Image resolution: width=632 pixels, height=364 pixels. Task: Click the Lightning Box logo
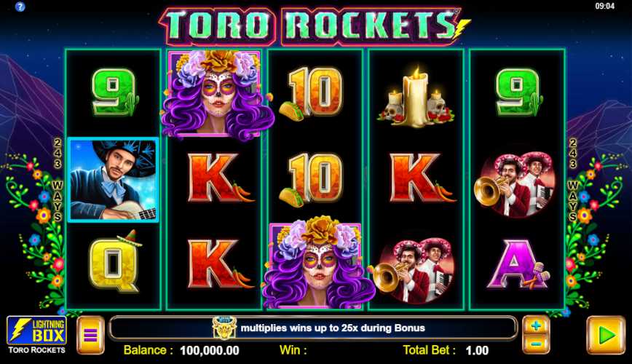coord(36,331)
